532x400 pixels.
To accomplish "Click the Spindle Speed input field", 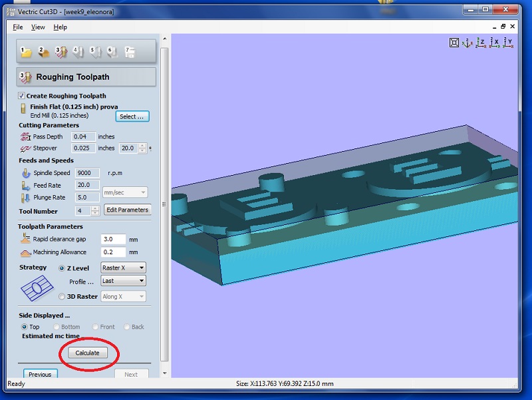I will [x=87, y=173].
